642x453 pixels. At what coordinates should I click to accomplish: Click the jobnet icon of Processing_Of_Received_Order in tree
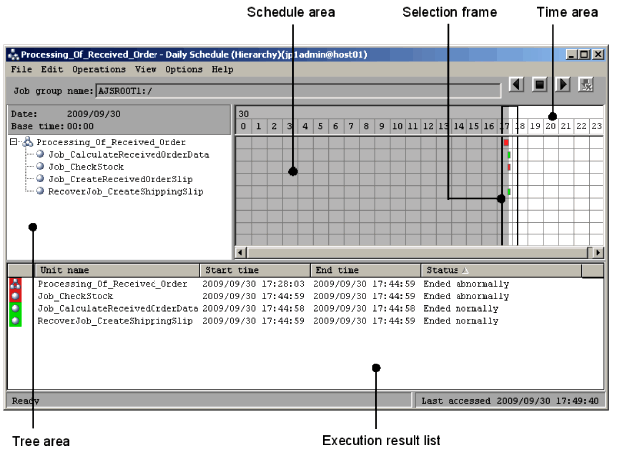(x=28, y=142)
